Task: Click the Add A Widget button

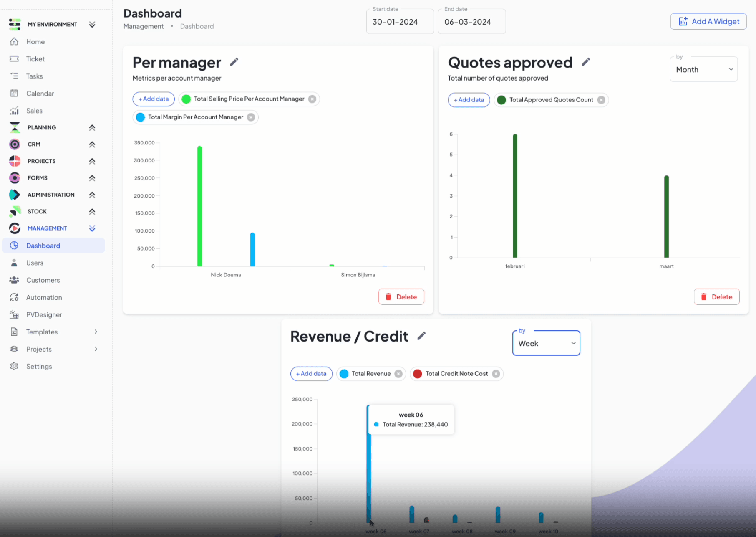Action: pos(708,22)
